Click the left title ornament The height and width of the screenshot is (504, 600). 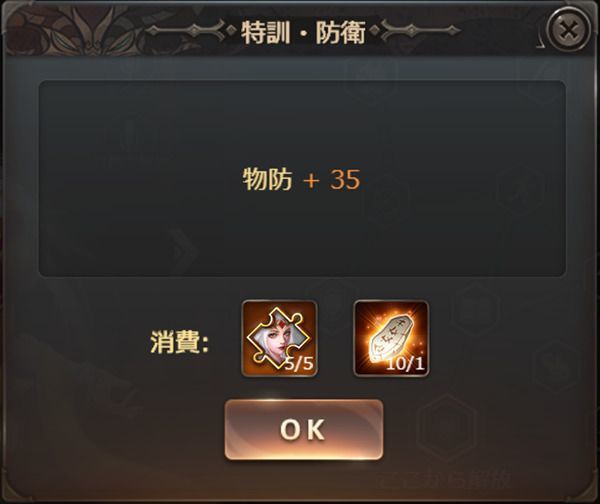coord(186,31)
